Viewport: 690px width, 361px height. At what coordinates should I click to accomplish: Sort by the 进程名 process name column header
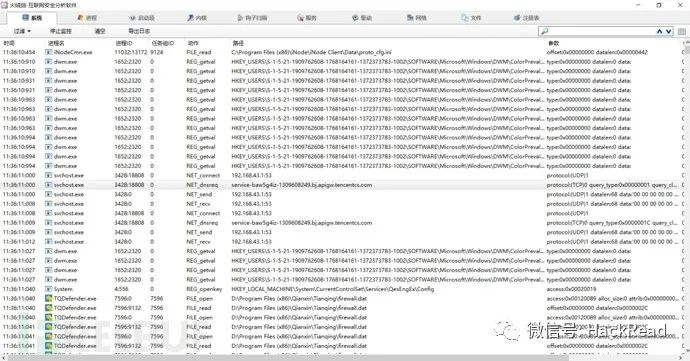click(56, 43)
